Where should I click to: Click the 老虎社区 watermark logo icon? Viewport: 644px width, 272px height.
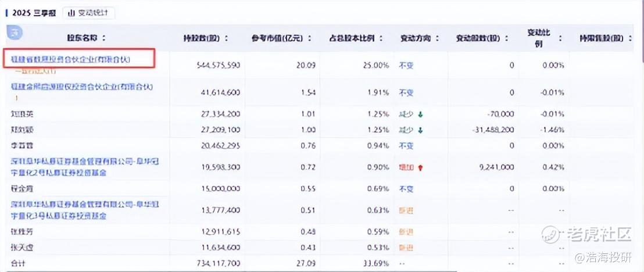pos(551,234)
